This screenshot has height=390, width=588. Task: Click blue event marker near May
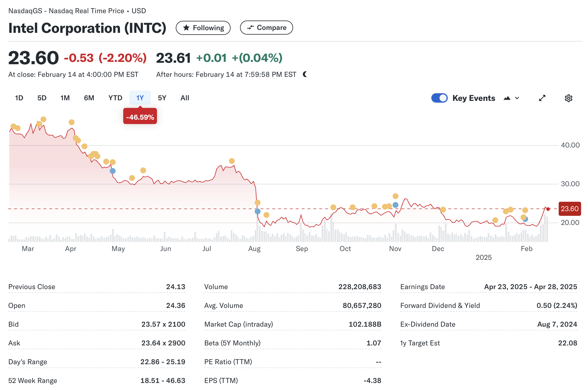click(x=113, y=171)
